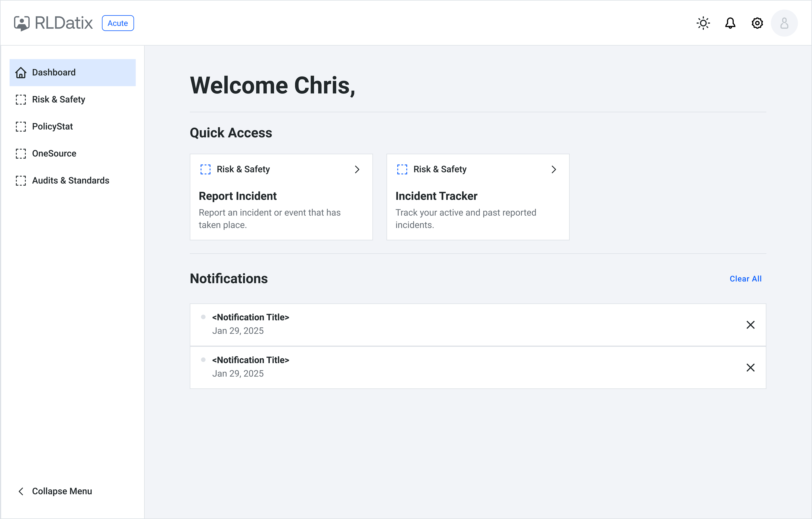Click the Collapse Menu chevron
This screenshot has width=812, height=519.
point(21,491)
